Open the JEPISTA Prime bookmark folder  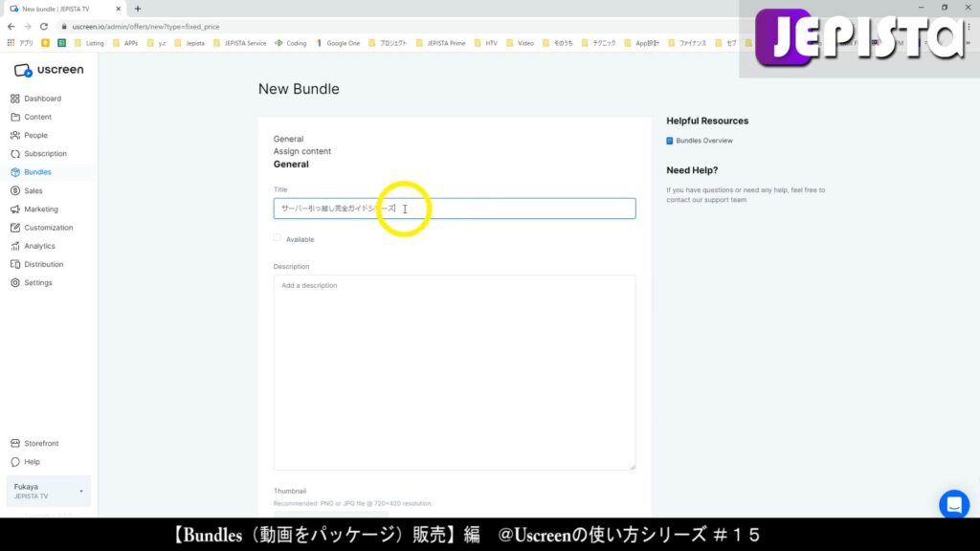(440, 43)
